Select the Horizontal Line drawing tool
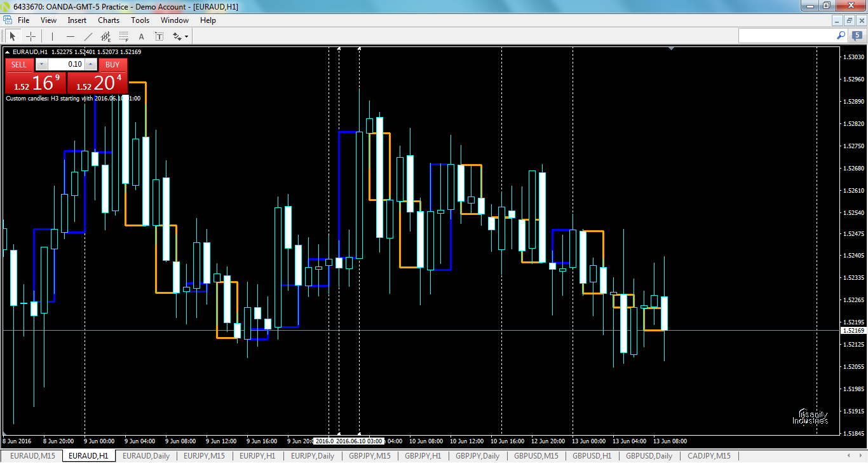Viewport: 868px width, 463px height. pyautogui.click(x=70, y=36)
